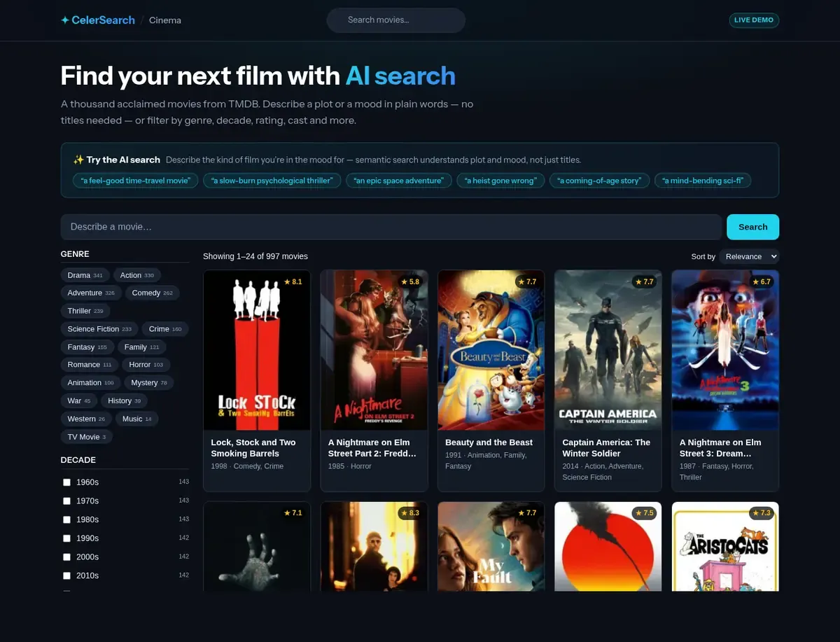
Task: Open the red sun poster rated 7.5
Action: [608, 547]
